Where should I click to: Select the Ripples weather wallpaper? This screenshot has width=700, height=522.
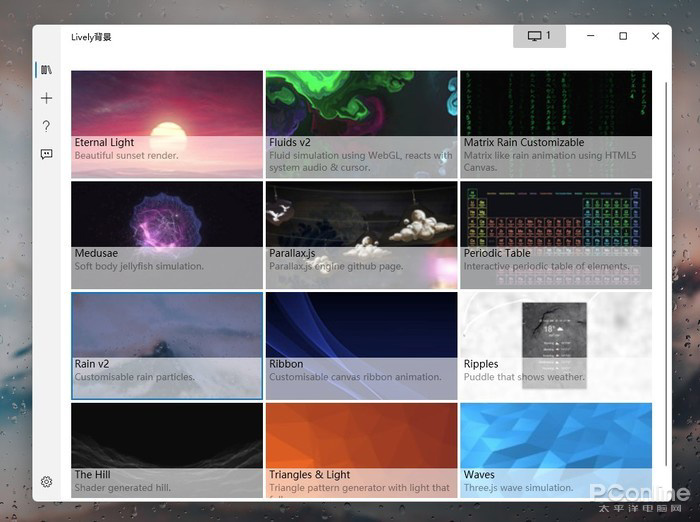[556, 346]
